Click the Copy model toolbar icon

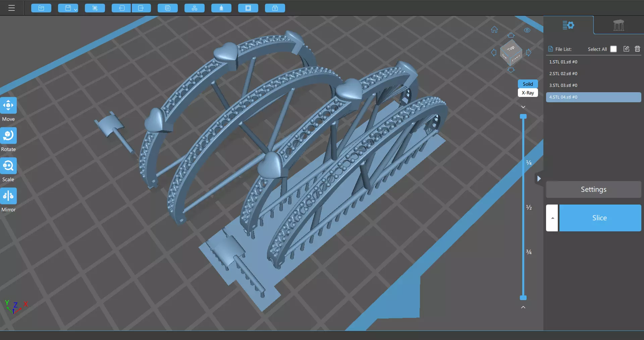(x=168, y=8)
